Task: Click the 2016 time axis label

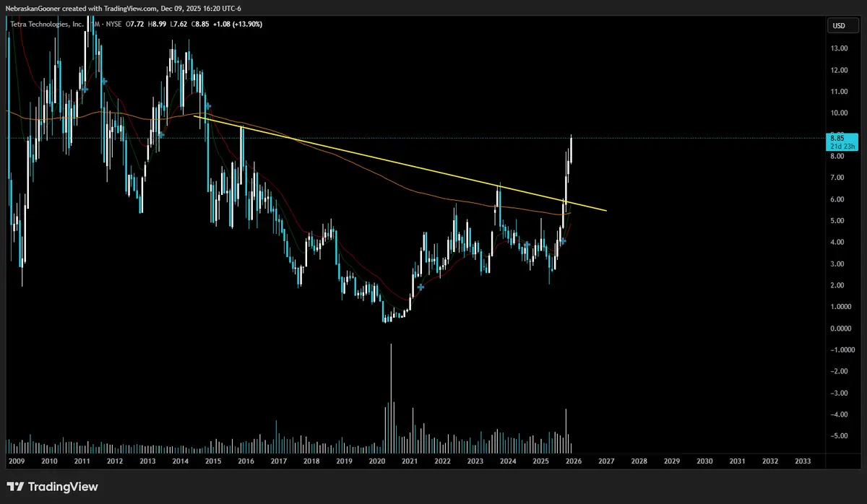Action: 246,461
